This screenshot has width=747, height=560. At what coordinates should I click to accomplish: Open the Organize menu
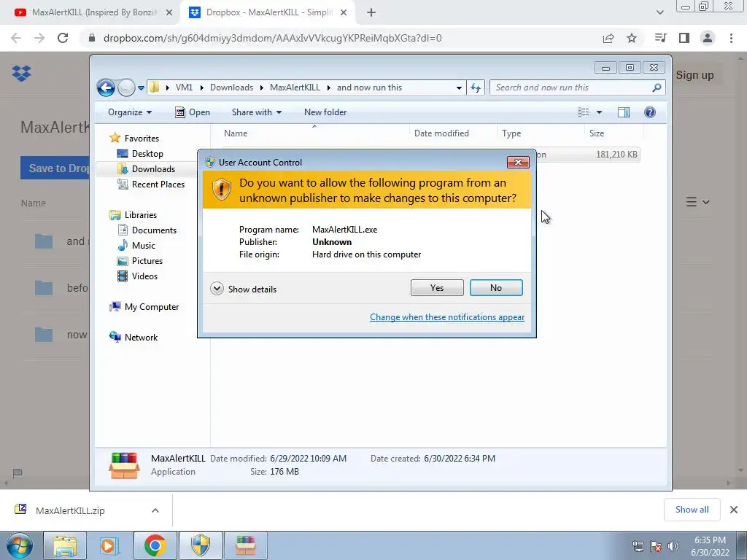pos(130,112)
